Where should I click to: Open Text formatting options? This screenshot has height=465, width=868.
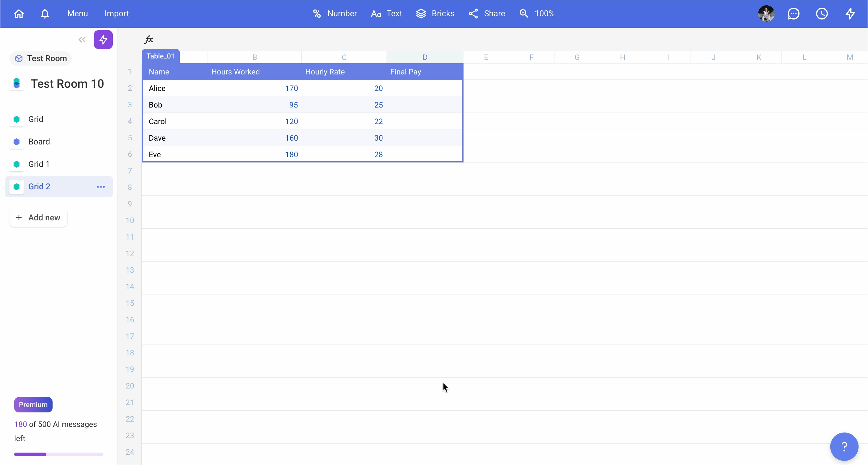click(x=386, y=14)
